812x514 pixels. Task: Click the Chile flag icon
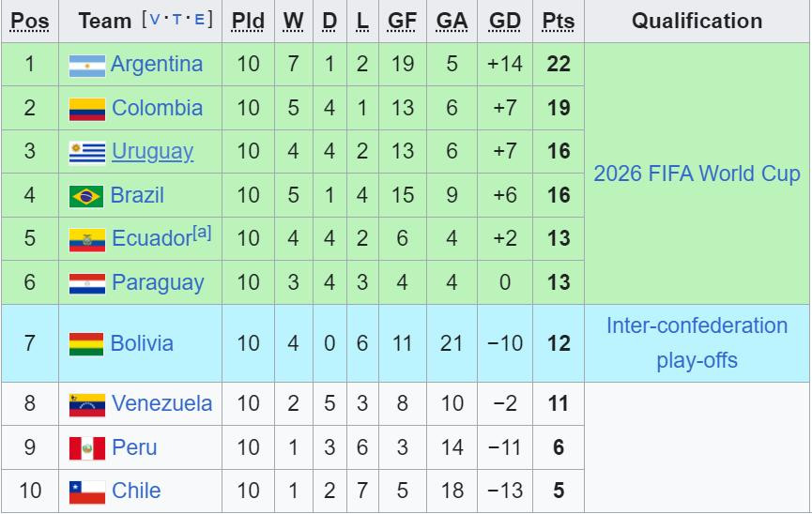point(87,491)
